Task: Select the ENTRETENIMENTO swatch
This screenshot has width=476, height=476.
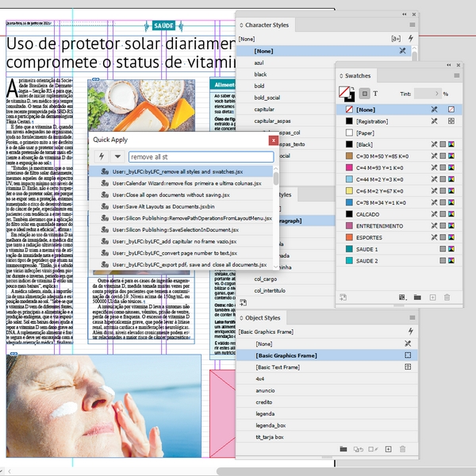Action: click(x=399, y=226)
